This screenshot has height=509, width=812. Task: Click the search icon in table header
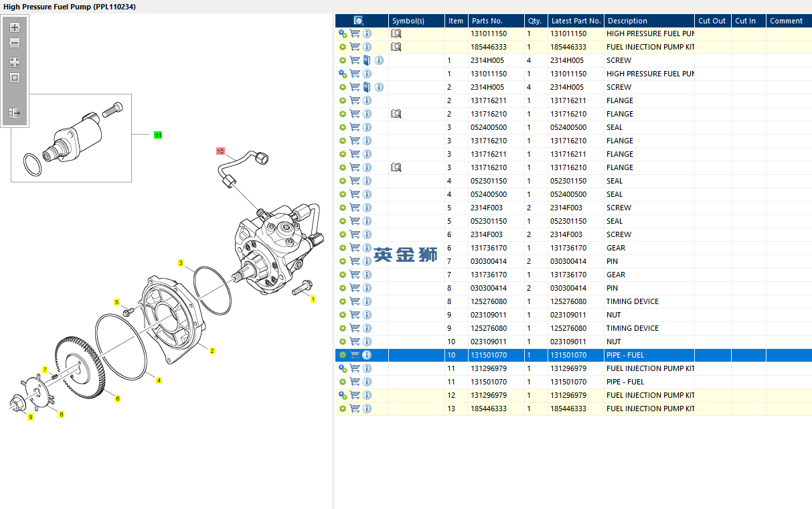click(358, 21)
